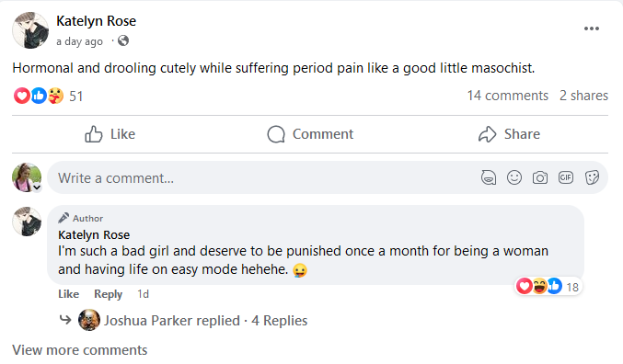The image size is (623, 364).
Task: Click the globe public audience icon
Action: tap(123, 40)
